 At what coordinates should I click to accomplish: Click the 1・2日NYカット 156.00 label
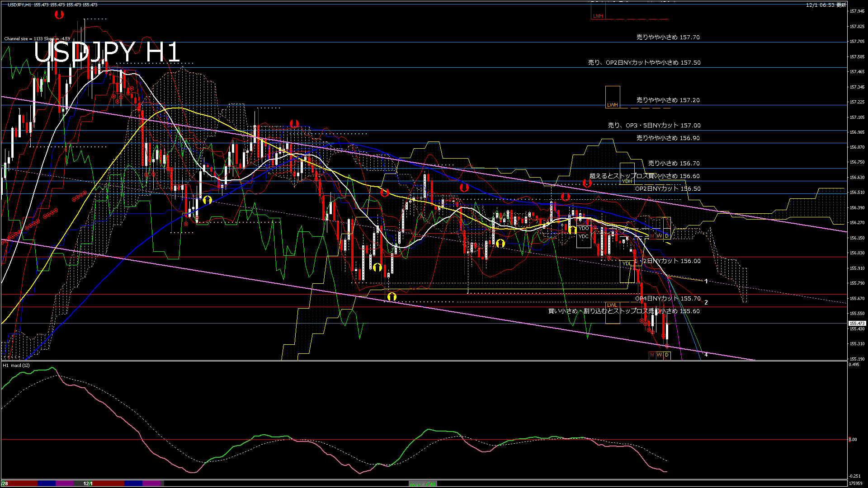click(x=667, y=261)
